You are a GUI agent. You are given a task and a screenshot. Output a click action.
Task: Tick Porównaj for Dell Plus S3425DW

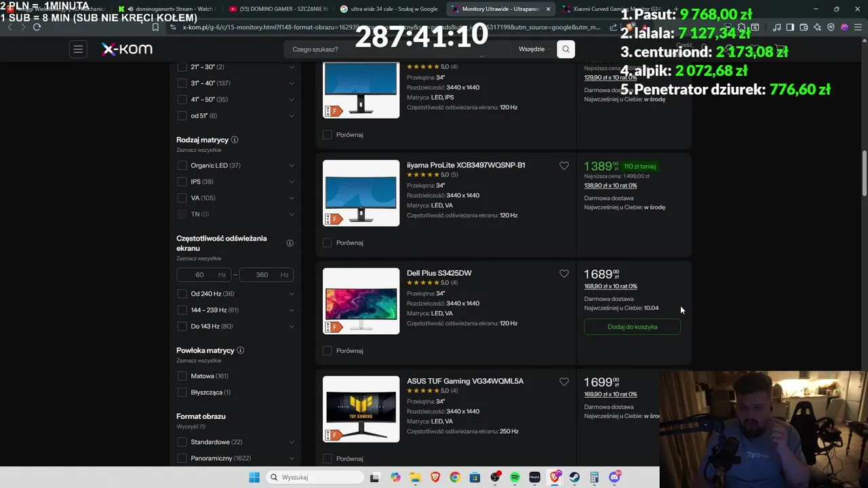[328, 350]
